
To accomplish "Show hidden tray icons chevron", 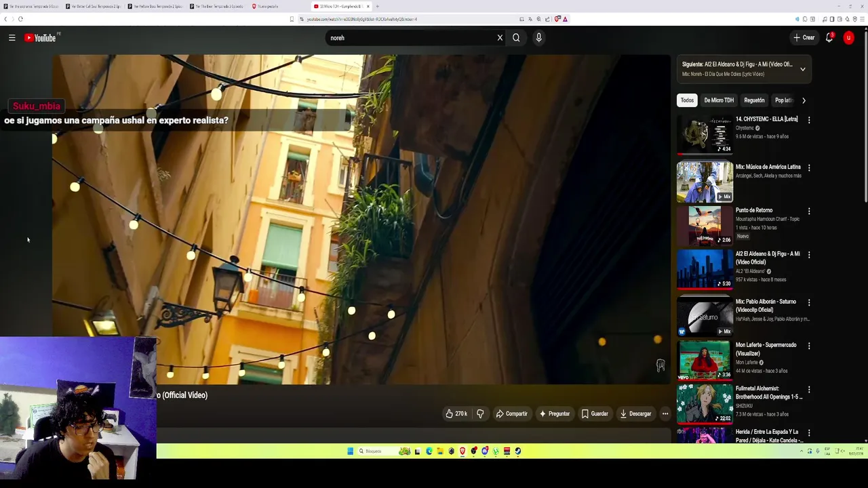I will [x=801, y=451].
